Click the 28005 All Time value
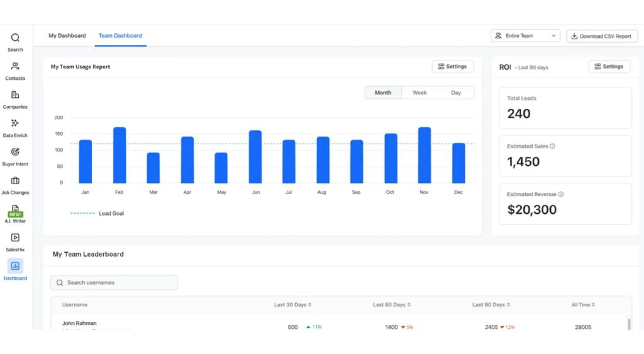This screenshot has width=644, height=354. pyautogui.click(x=583, y=328)
